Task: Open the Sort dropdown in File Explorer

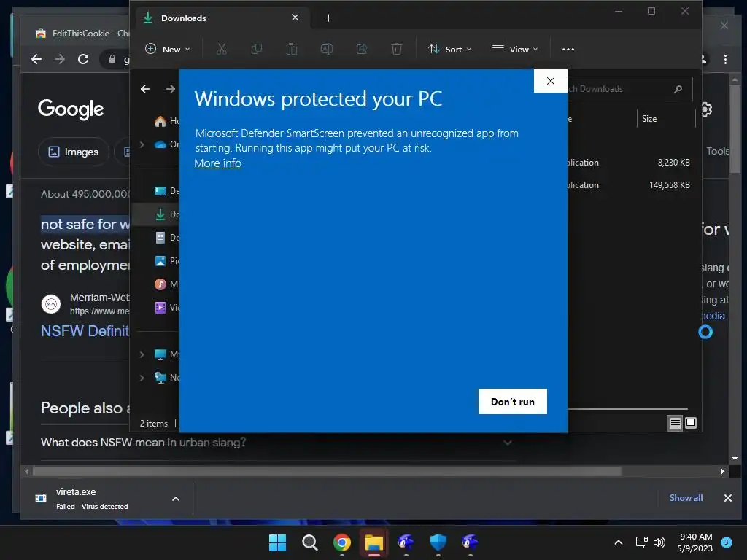Action: click(x=449, y=49)
